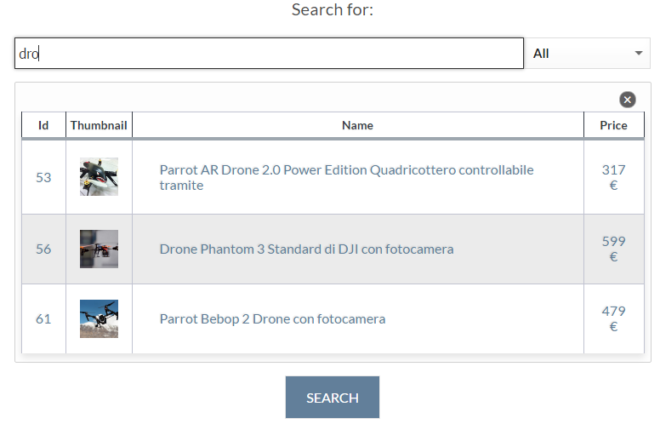
Task: Click the search text field containing dro
Action: [x=269, y=53]
